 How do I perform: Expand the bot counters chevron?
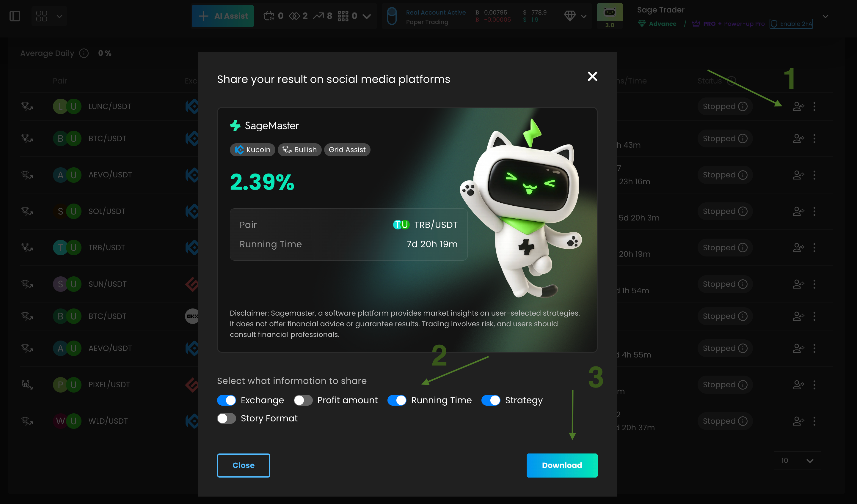[x=367, y=16]
